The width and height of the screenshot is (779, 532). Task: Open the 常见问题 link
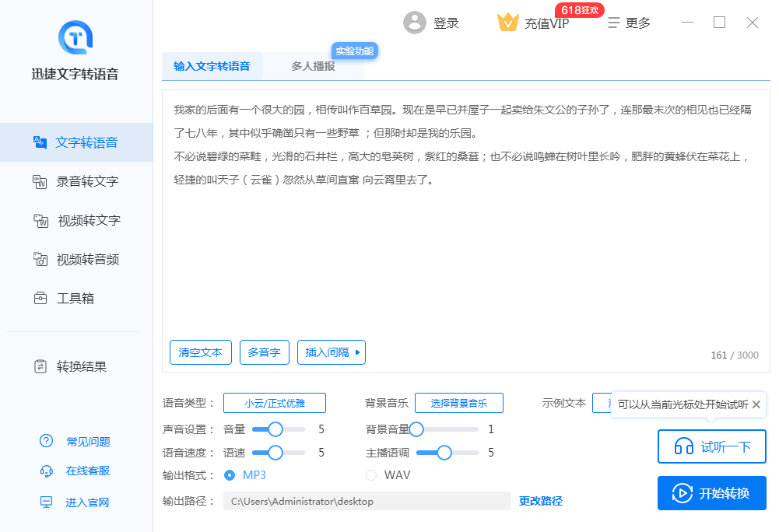(89, 441)
